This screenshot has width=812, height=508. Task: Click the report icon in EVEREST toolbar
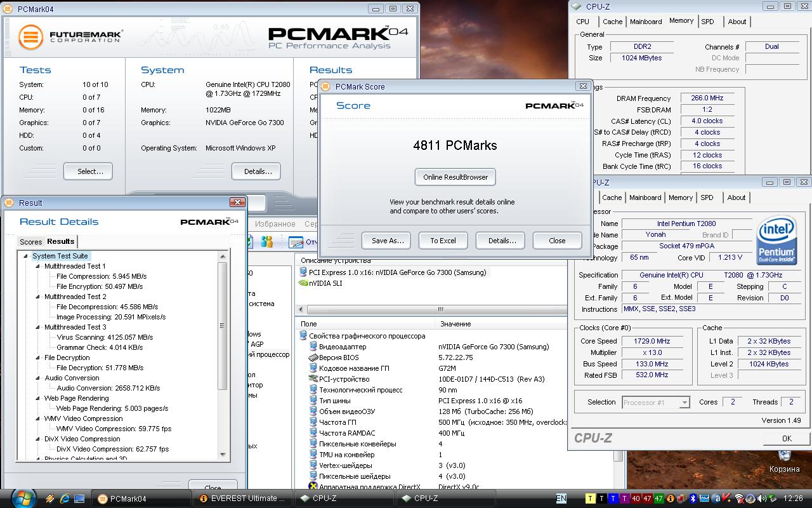point(295,242)
